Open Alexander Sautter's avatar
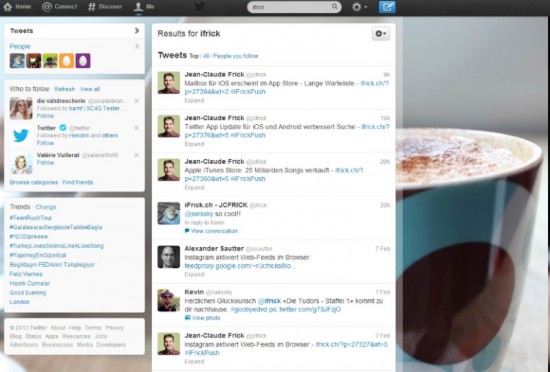The width and height of the screenshot is (550, 372). 169,257
